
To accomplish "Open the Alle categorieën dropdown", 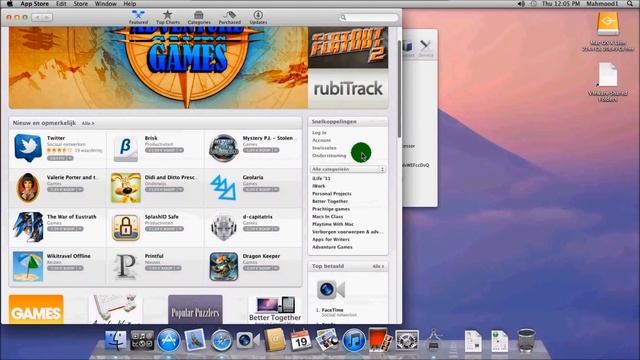I will [x=348, y=169].
